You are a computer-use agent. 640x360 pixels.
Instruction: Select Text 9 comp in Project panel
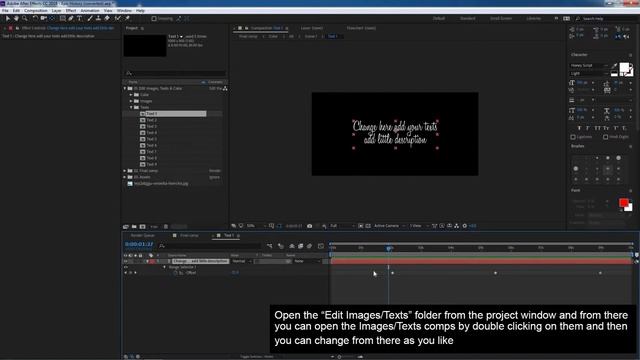click(x=151, y=164)
